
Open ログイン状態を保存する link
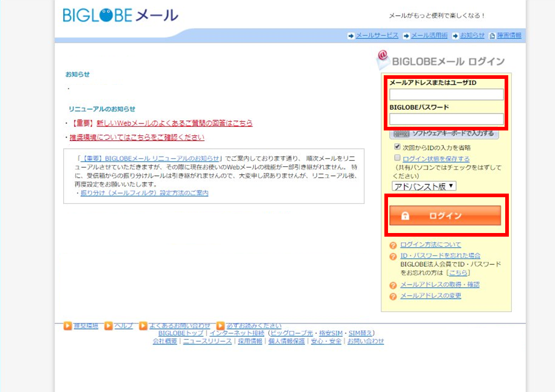tap(436, 159)
